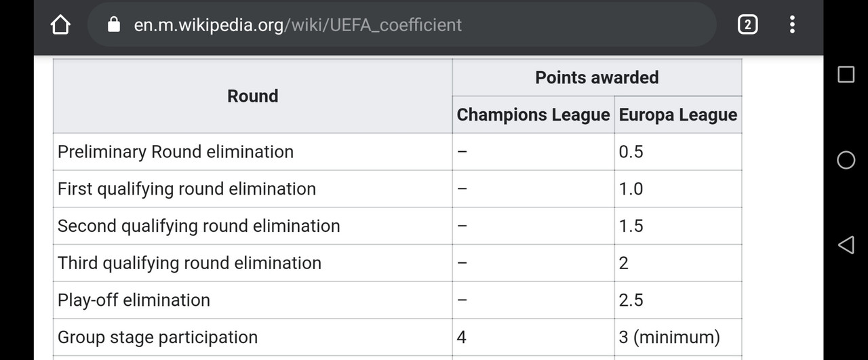The width and height of the screenshot is (868, 360).
Task: Click the secure padlock icon
Action: click(114, 24)
